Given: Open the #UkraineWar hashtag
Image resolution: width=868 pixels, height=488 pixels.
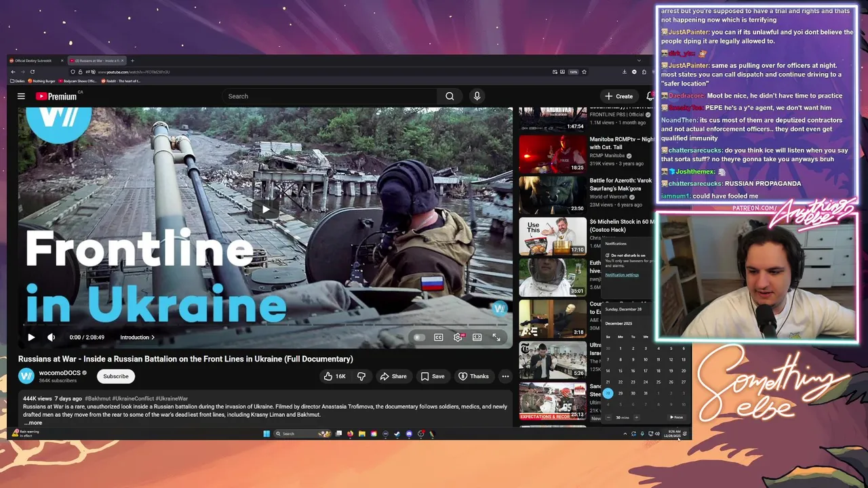Looking at the screenshot, I should coord(172,399).
